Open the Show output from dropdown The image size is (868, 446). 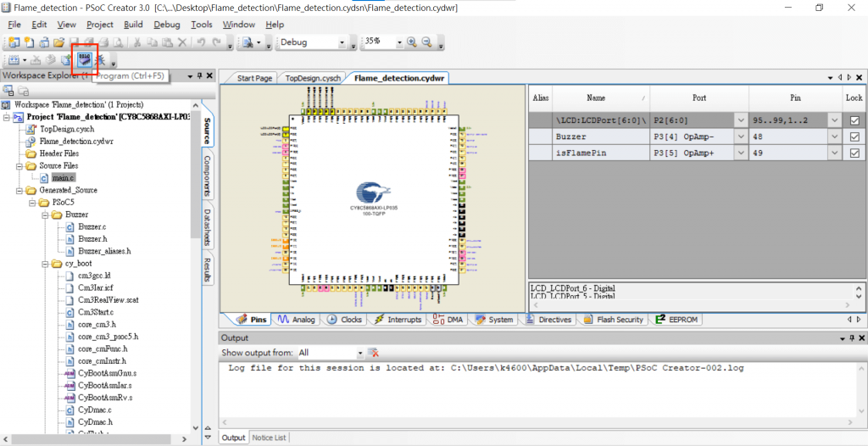[x=359, y=353]
